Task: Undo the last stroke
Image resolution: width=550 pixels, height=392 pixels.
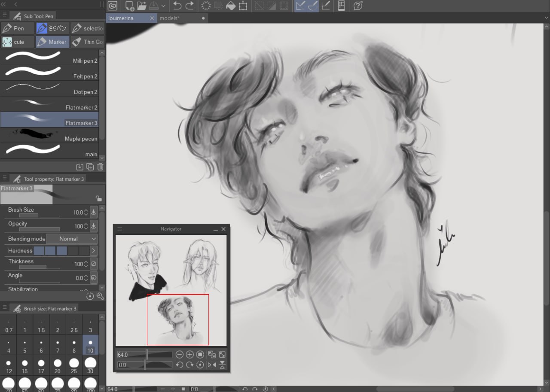Action: pyautogui.click(x=177, y=6)
